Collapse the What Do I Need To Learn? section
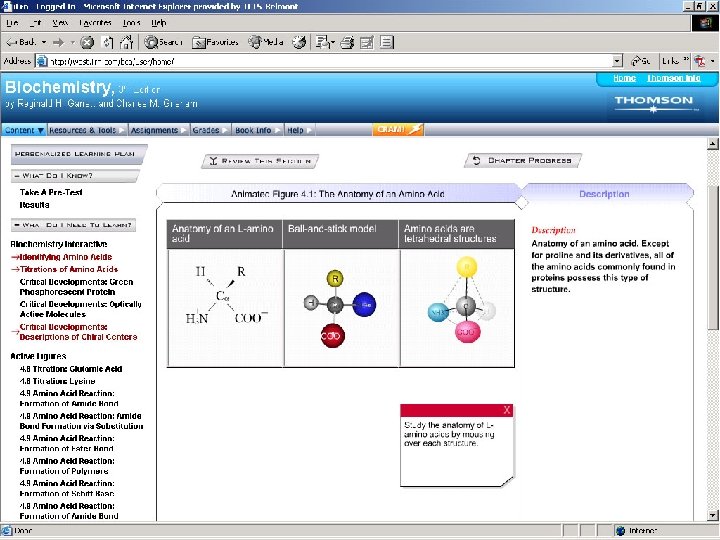Screen dimensions: 720x540 [73, 225]
